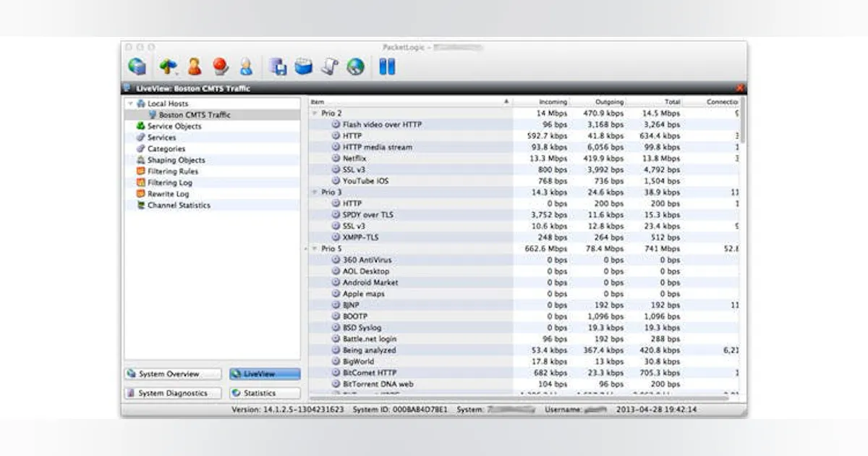Screen dimensions: 868x456
Task: Click the blue user toolbar icon
Action: 246,67
